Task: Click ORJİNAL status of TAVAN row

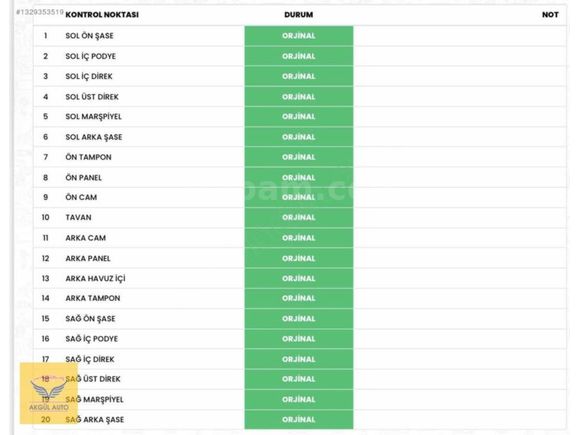Action: pos(299,218)
